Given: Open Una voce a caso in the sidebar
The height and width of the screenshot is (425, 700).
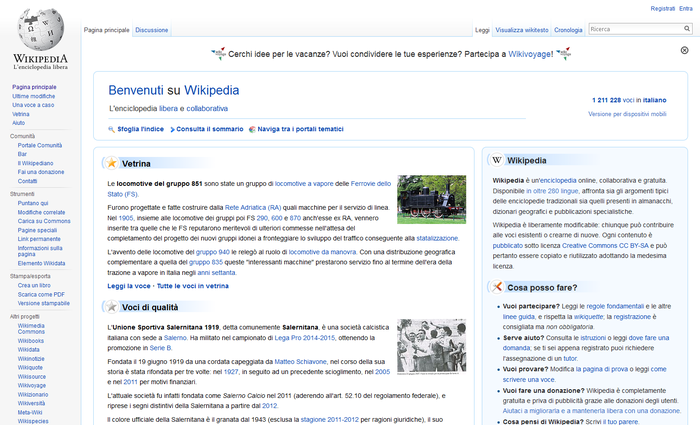Looking at the screenshot, I should click(x=33, y=105).
